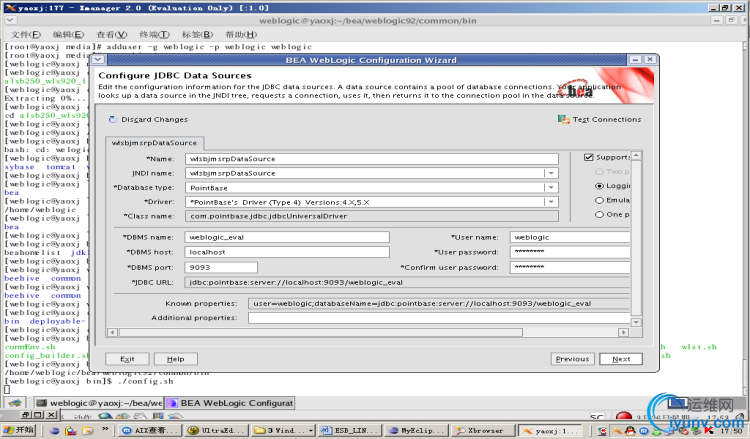
Task: Expand the quick launch chevron
Action: (x=105, y=429)
